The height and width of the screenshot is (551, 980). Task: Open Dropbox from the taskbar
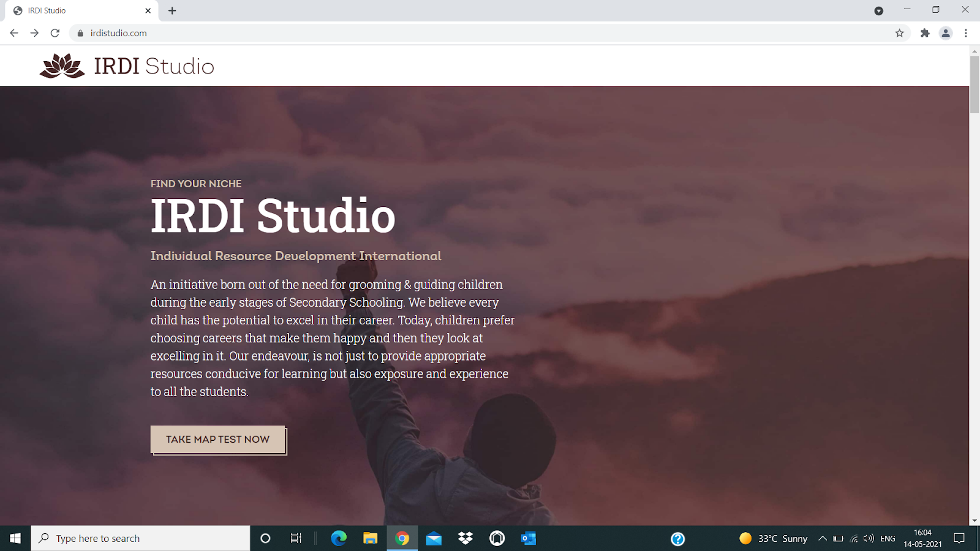coord(466,538)
